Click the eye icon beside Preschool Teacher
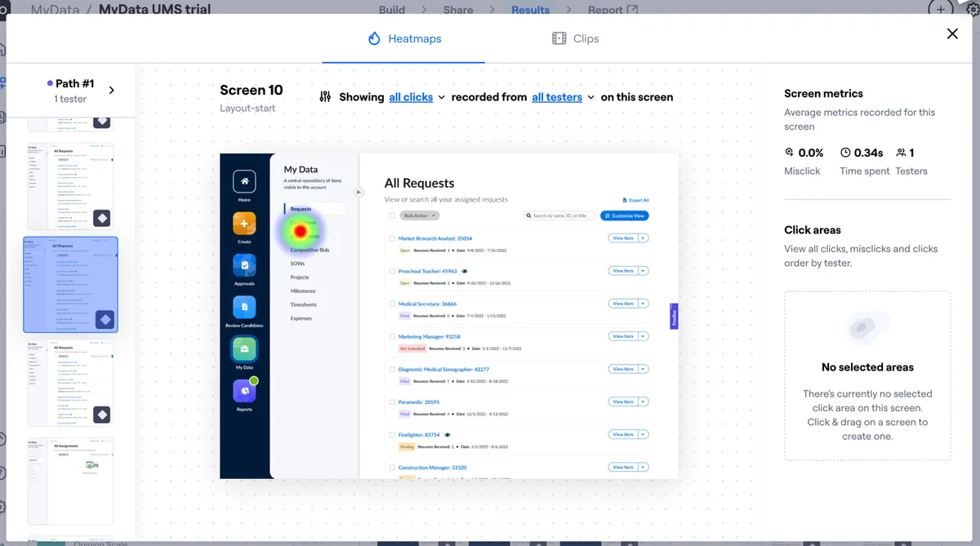The width and height of the screenshot is (980, 546). point(464,271)
